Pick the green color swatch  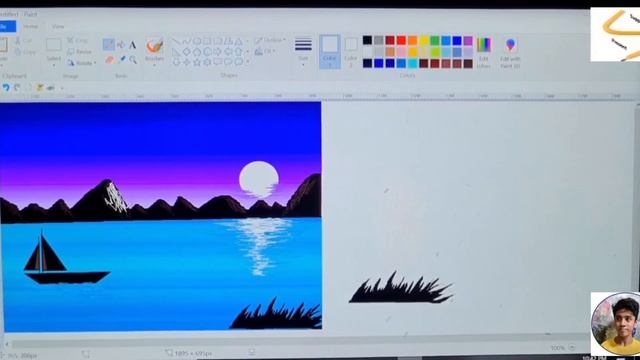tap(435, 40)
